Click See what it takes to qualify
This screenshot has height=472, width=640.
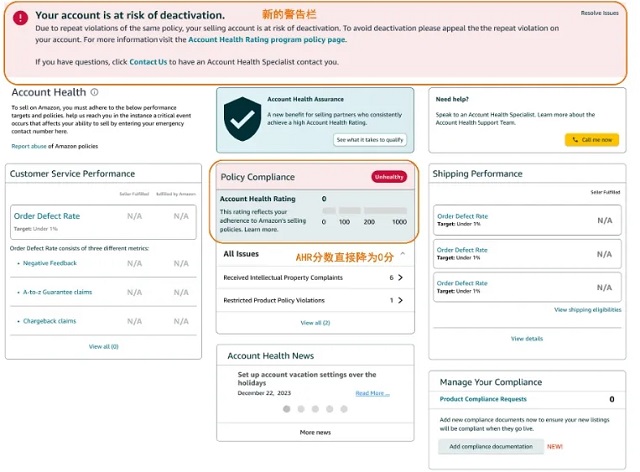click(x=370, y=141)
